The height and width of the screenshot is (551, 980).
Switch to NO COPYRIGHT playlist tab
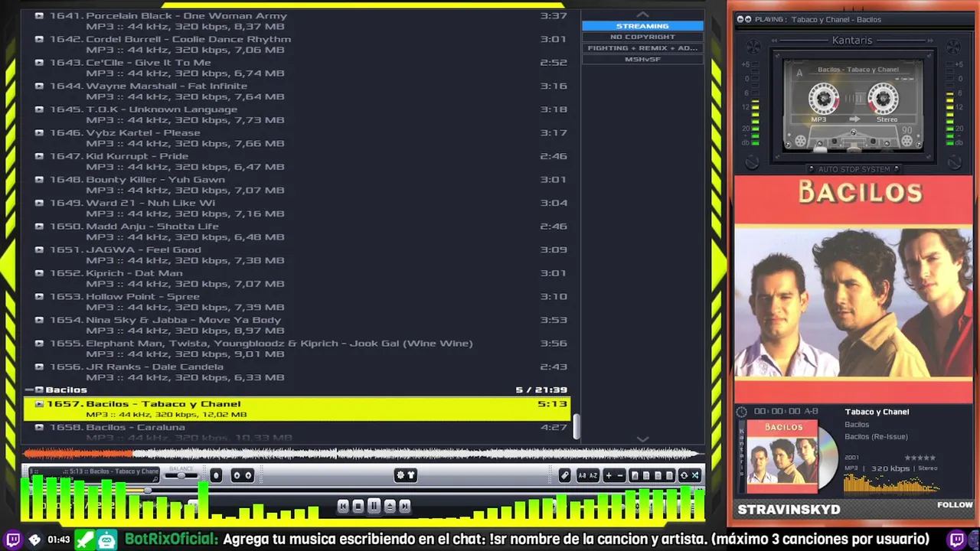[642, 37]
